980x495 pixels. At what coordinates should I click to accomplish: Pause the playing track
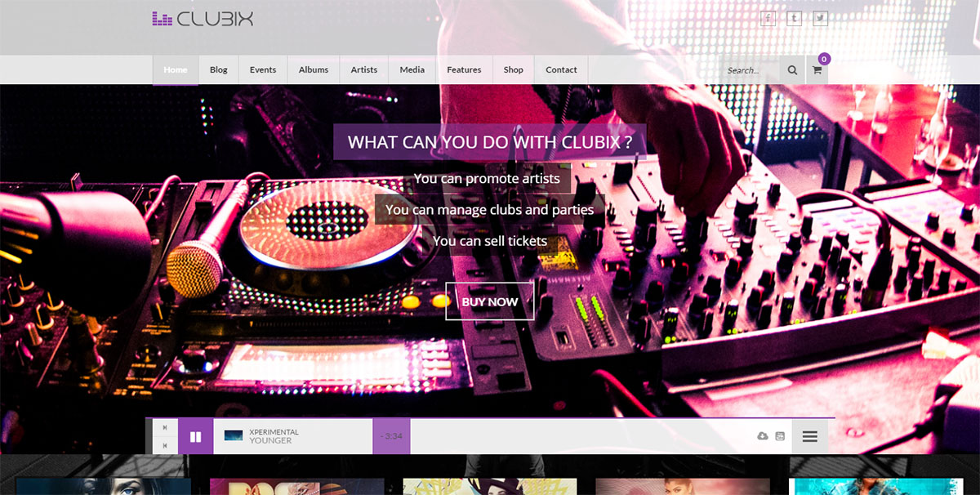(x=195, y=437)
